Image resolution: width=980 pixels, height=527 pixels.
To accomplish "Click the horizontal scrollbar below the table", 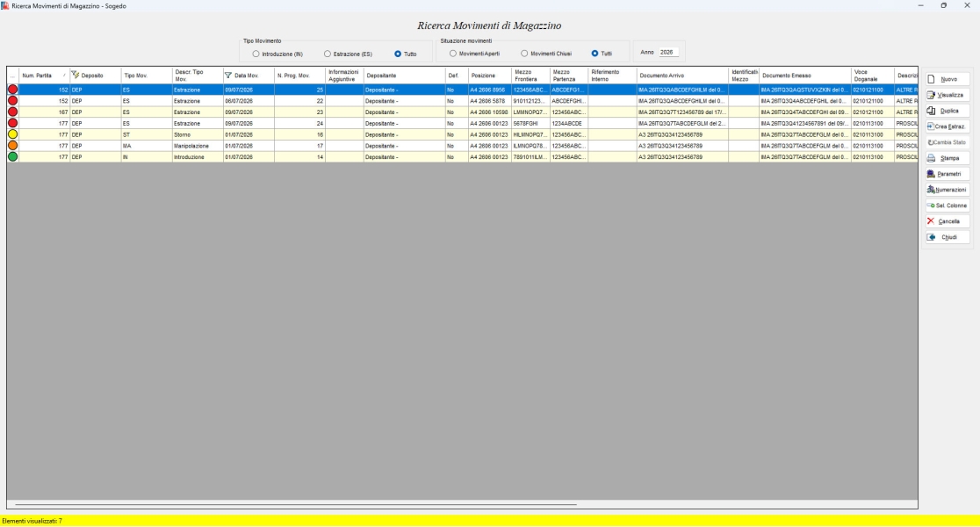I will [x=296, y=504].
